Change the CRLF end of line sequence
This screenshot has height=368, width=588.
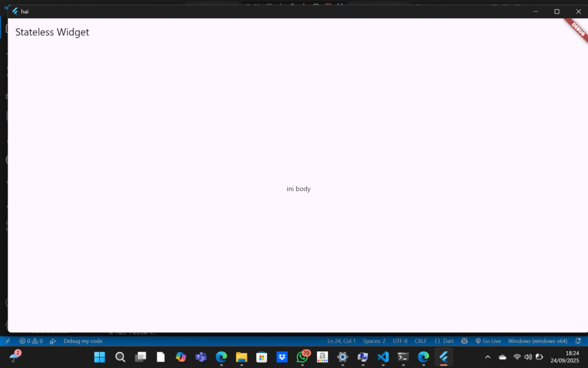point(421,341)
